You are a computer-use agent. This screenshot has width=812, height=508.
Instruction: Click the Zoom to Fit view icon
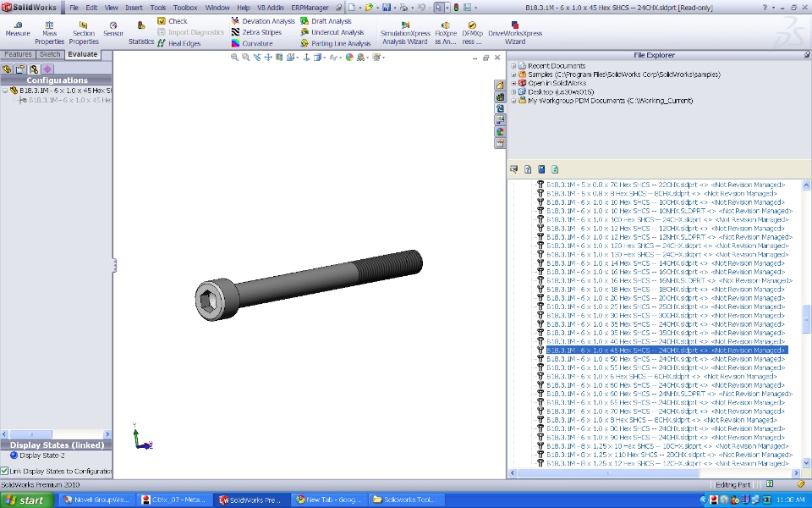234,58
